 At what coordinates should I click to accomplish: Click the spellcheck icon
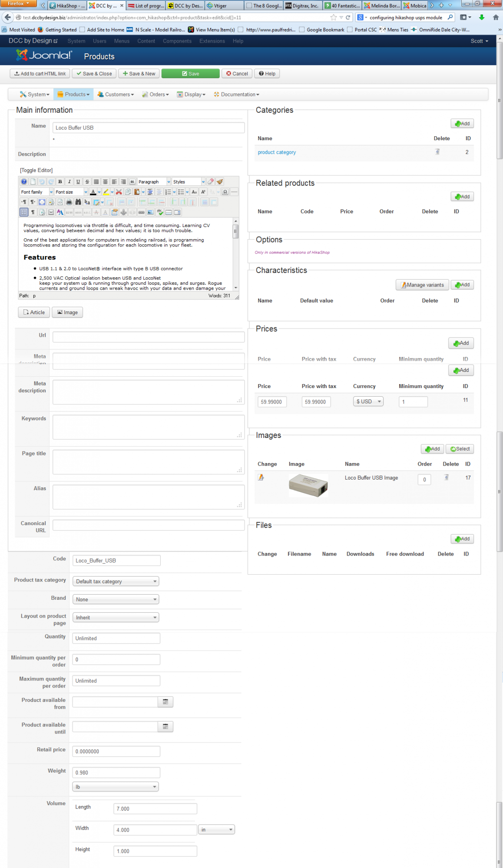click(x=159, y=212)
